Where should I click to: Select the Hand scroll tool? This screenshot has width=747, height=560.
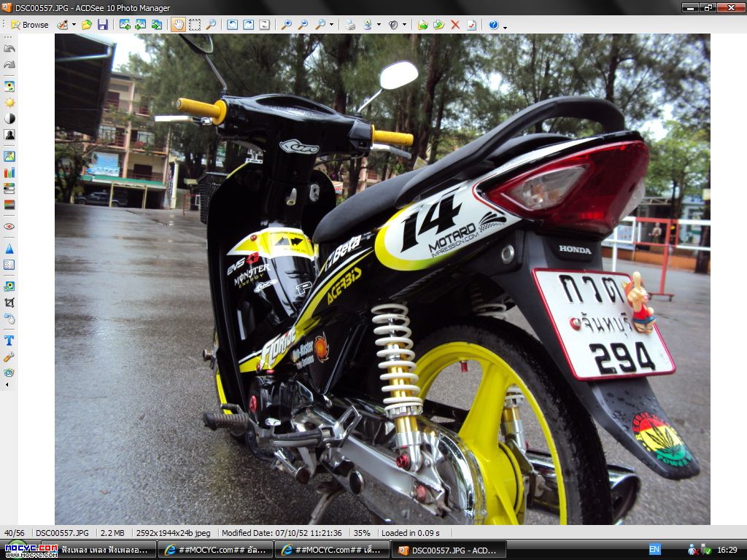(178, 25)
